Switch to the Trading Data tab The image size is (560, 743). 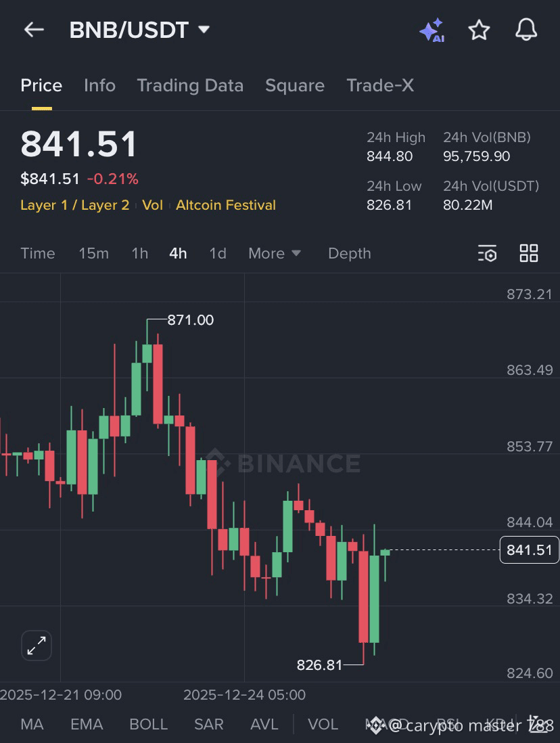190,85
